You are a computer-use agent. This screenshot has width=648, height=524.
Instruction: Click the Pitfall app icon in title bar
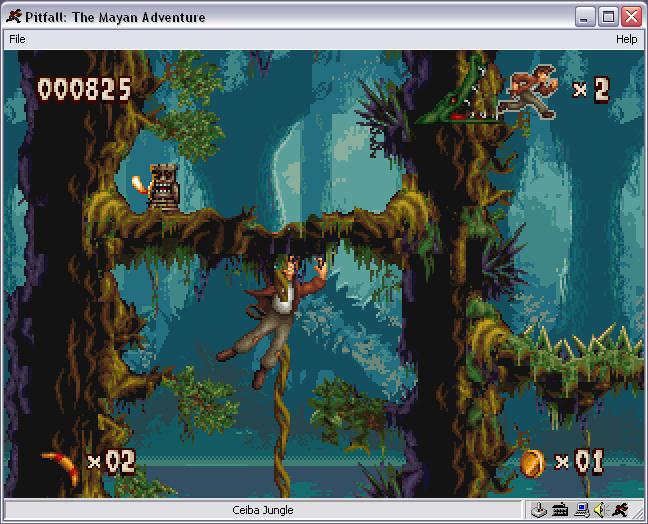click(14, 17)
